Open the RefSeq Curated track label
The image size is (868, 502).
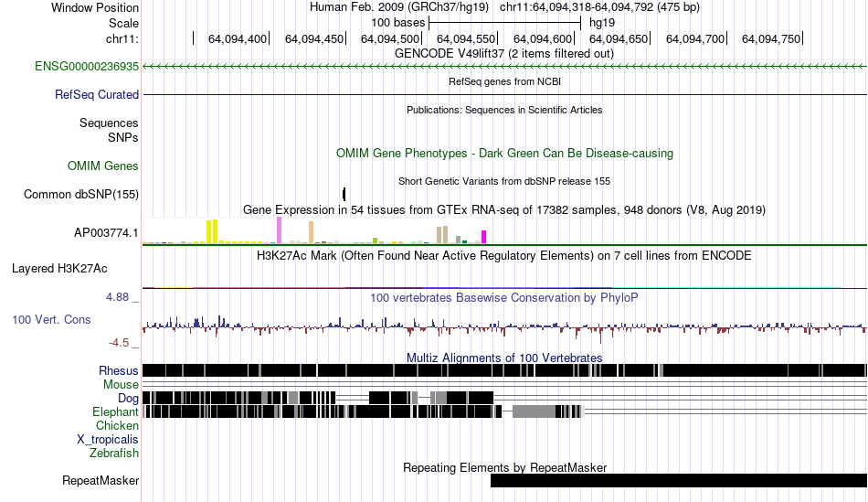coord(97,95)
